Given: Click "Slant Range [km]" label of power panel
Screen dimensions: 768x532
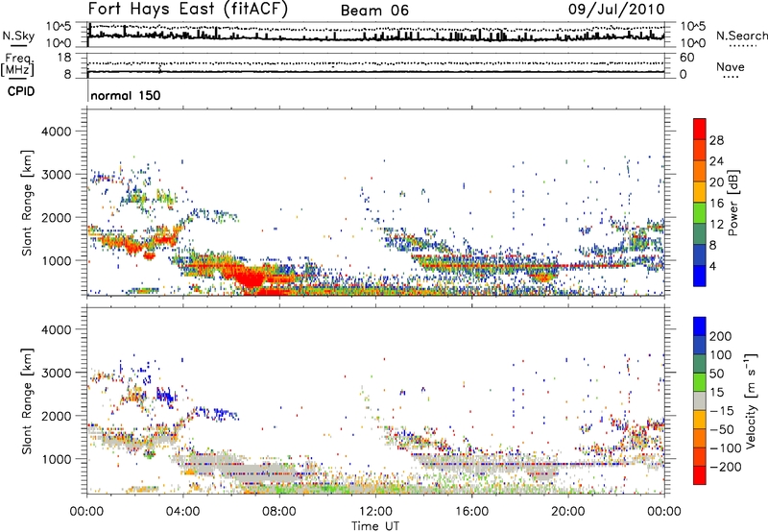Looking at the screenshot, I should tap(27, 203).
